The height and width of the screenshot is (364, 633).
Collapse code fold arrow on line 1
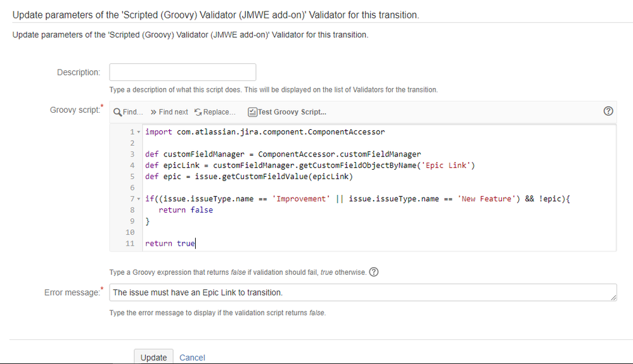(x=139, y=132)
